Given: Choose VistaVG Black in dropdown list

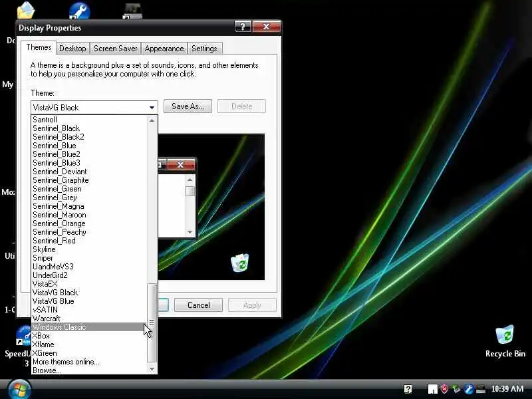Looking at the screenshot, I should (90, 293).
